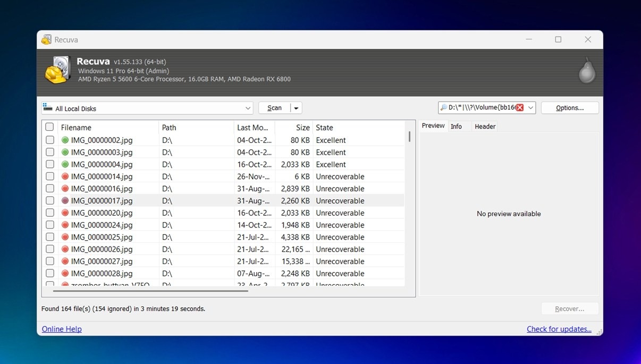641x364 pixels.
Task: Open the Online Help link
Action: pos(62,329)
